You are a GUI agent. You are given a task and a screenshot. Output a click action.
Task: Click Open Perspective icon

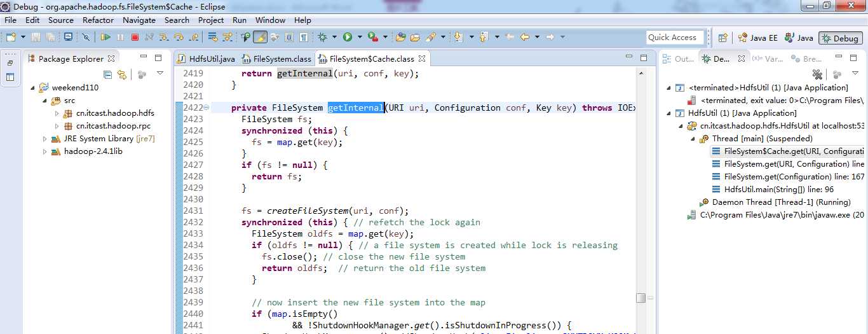click(x=722, y=38)
